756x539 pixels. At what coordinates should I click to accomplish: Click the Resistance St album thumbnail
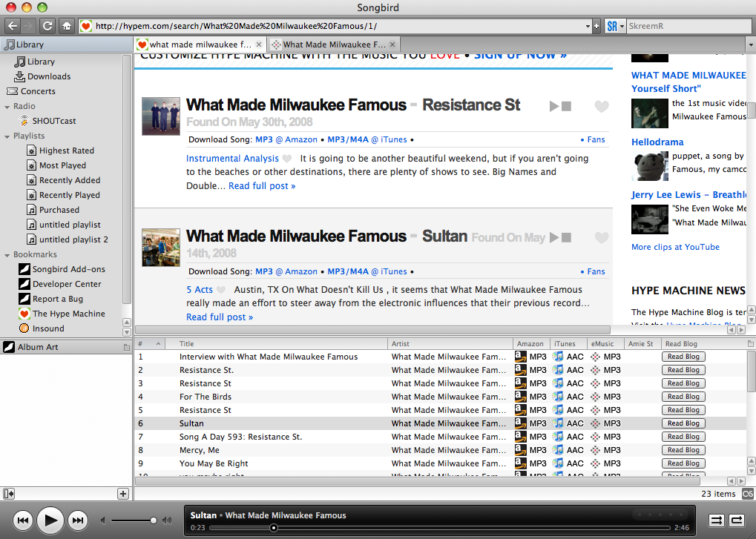click(161, 116)
